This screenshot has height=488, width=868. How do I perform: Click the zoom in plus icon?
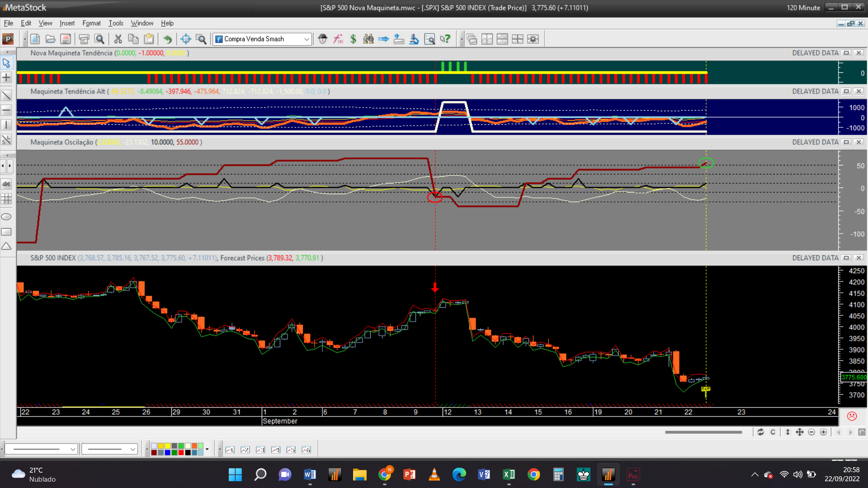(x=824, y=432)
